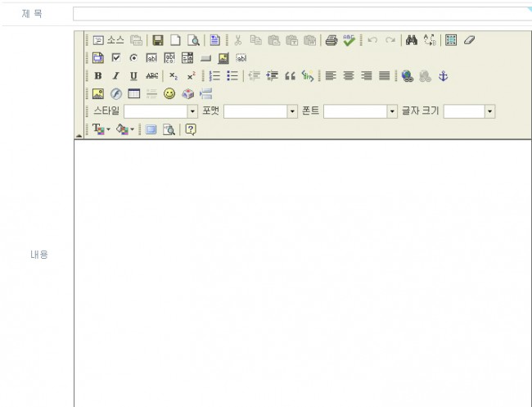Click the ABC spell check icon
532x407 pixels.
[349, 40]
